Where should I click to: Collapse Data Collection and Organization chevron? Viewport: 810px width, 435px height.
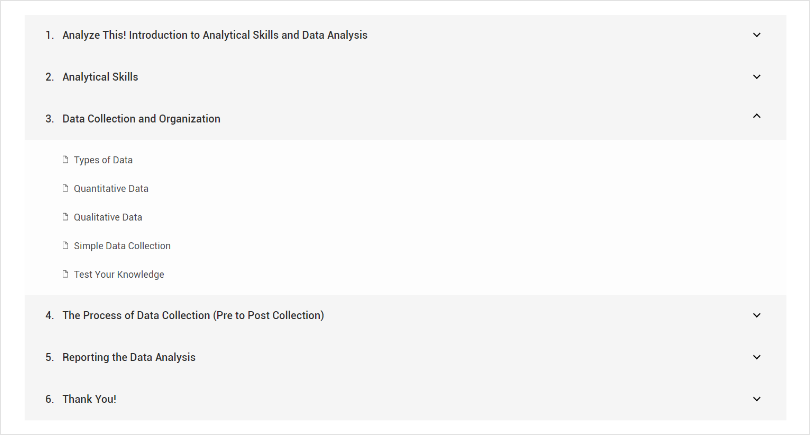click(x=757, y=117)
